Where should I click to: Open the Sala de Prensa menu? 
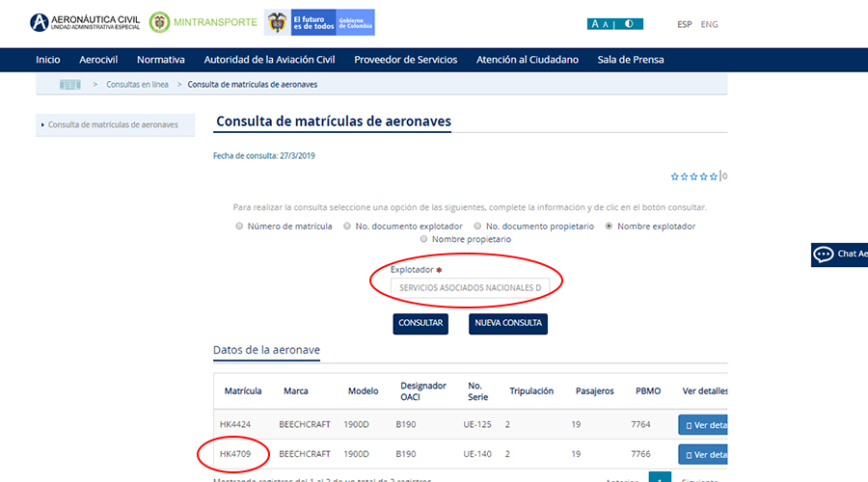pos(631,60)
